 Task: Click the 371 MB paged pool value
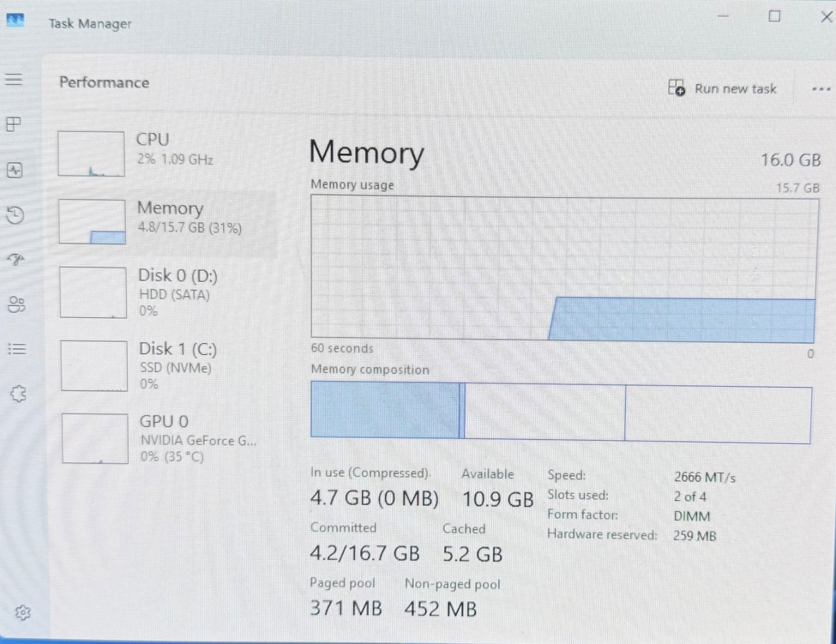tap(346, 608)
